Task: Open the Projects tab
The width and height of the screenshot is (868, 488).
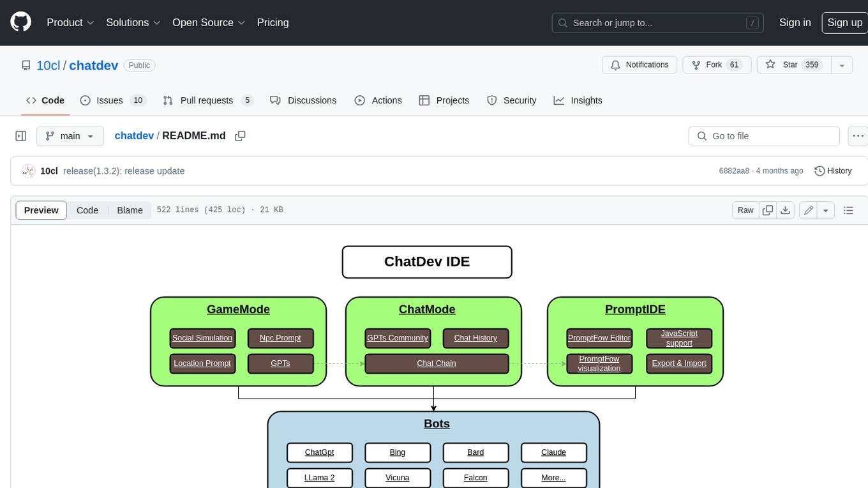Action: point(444,100)
